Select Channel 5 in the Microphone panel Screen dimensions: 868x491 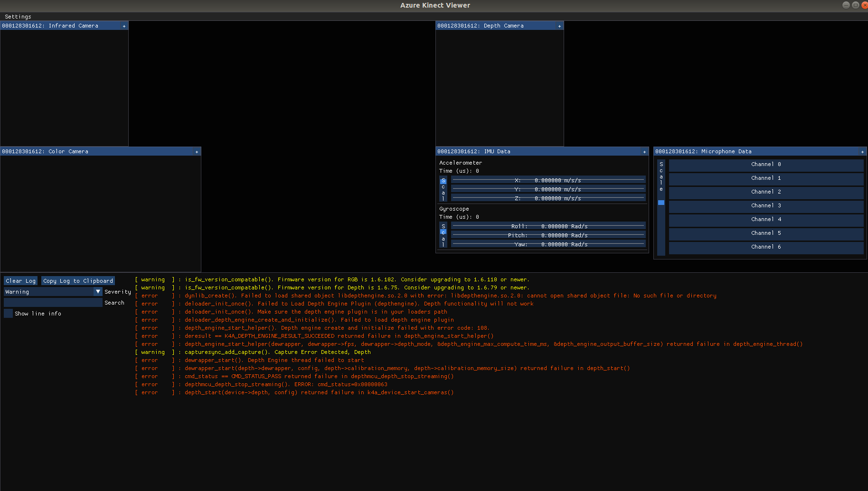point(766,233)
